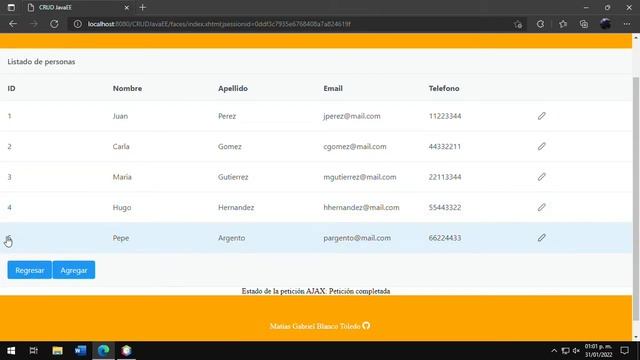Select the surname cell Gutierrez

[x=233, y=177]
